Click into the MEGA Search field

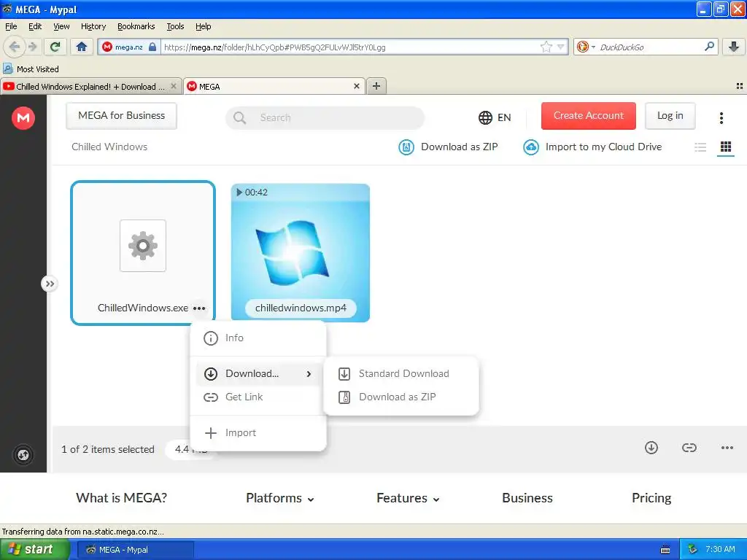coord(325,117)
